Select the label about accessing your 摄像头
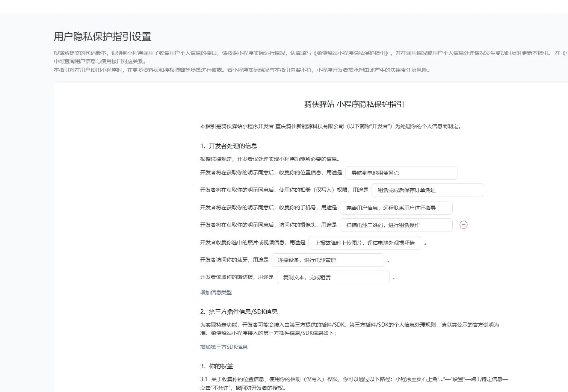 [269, 225]
